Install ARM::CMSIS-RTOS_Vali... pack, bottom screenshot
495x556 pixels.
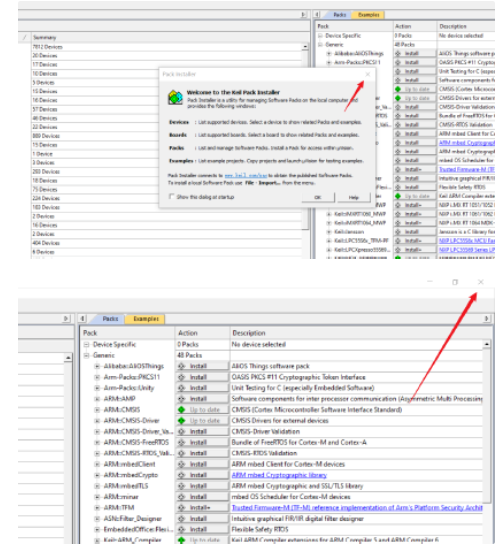coord(202,454)
